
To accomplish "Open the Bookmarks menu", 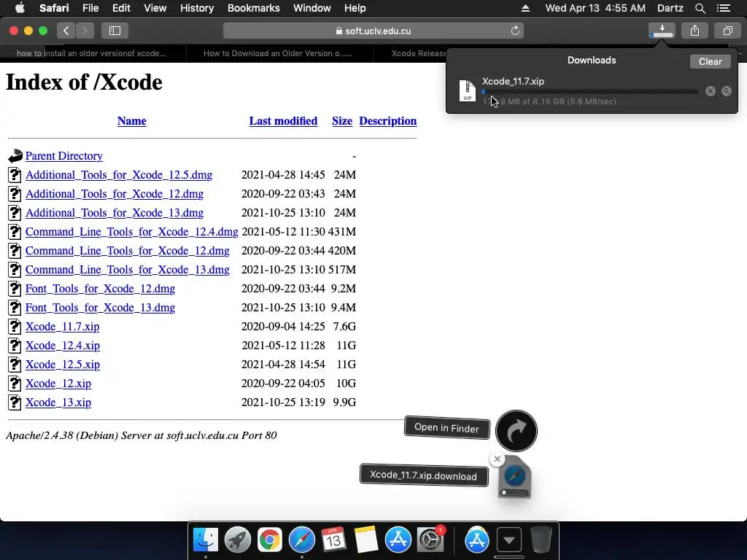I will tap(253, 8).
